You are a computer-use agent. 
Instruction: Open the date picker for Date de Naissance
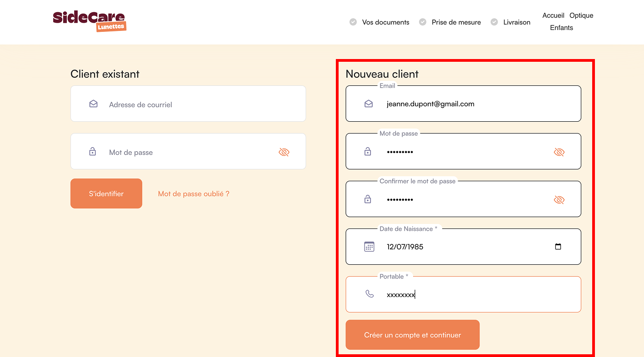click(558, 247)
